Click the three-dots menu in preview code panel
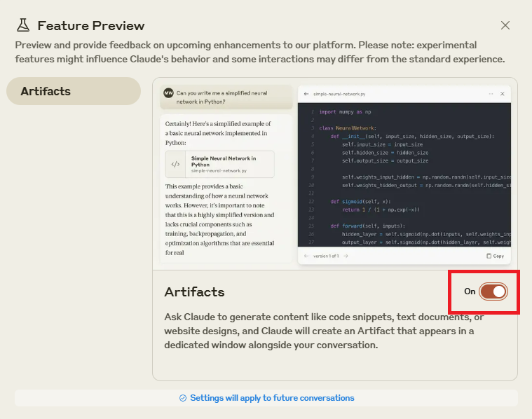This screenshot has height=419, width=532. [x=491, y=94]
